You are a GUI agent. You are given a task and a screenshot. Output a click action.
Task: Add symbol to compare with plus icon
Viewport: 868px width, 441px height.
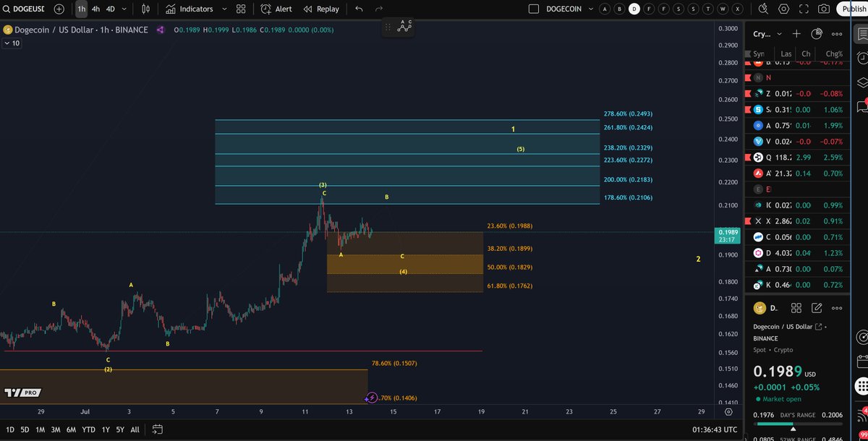[59, 9]
